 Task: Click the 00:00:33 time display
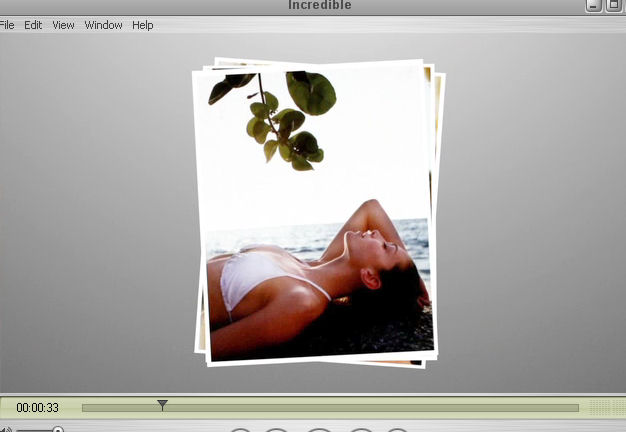(38, 408)
